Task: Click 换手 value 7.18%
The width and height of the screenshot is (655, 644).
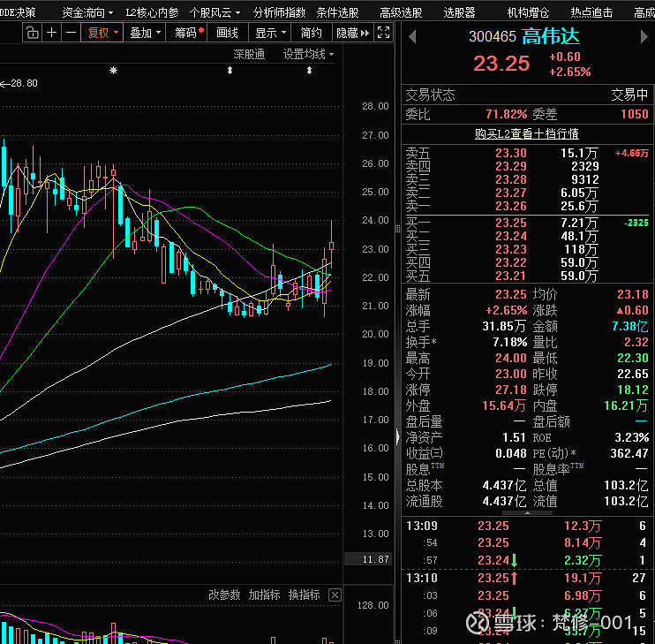Action: tap(509, 342)
